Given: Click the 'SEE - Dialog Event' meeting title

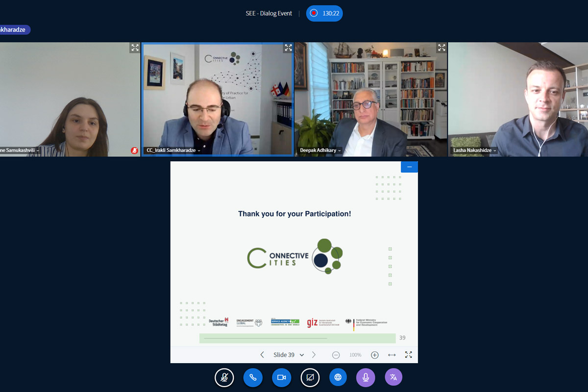Looking at the screenshot, I should (x=269, y=13).
